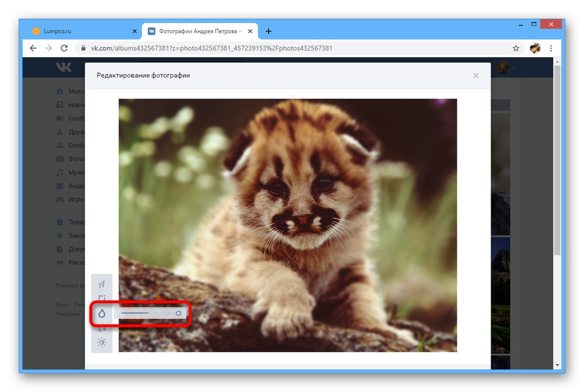Close the photo editing dialog
Screen dimensions: 584x392
click(475, 76)
